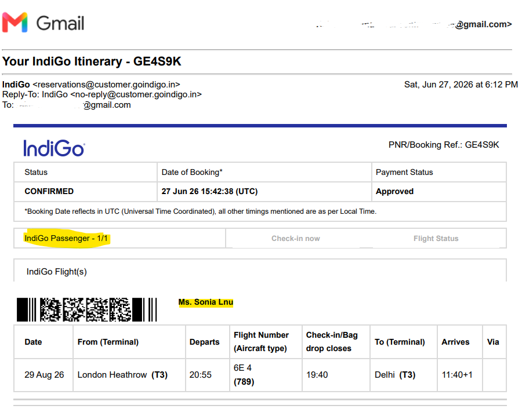Click sender address reservations@customer.goindigo.in

tap(106, 85)
